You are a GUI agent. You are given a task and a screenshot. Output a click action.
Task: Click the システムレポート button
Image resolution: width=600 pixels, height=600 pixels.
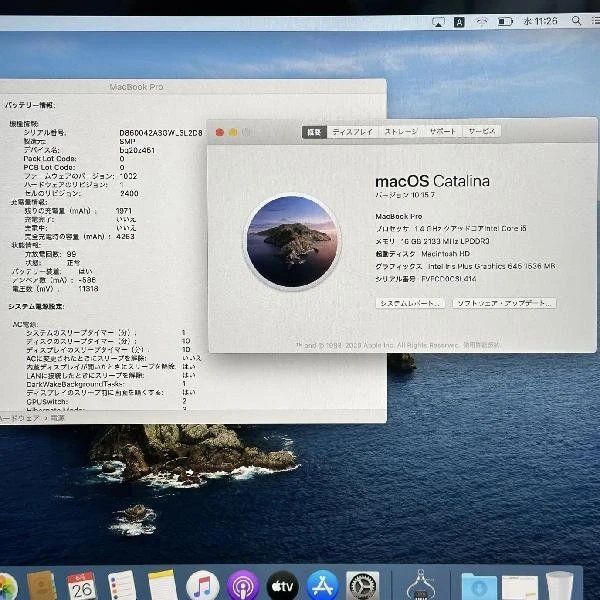pyautogui.click(x=410, y=302)
